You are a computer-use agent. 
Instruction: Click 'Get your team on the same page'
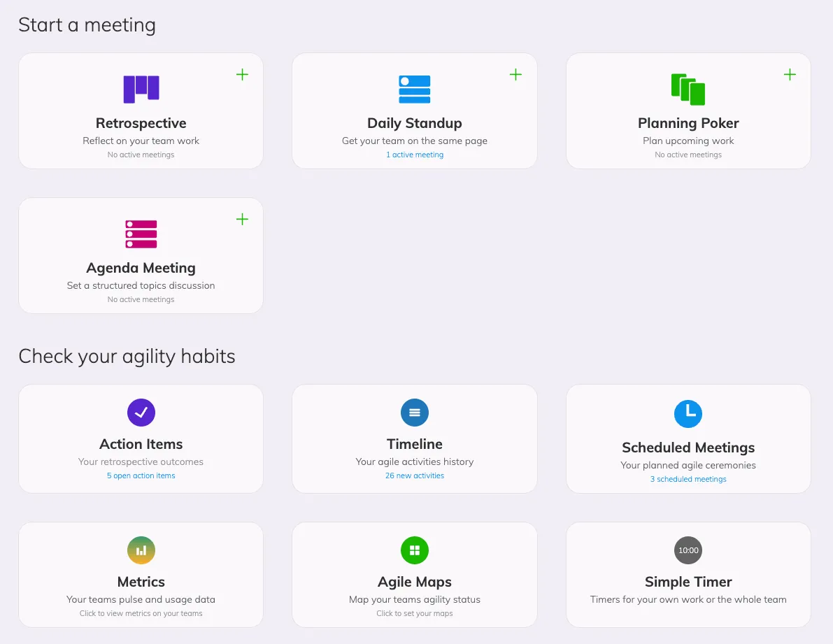coord(414,141)
